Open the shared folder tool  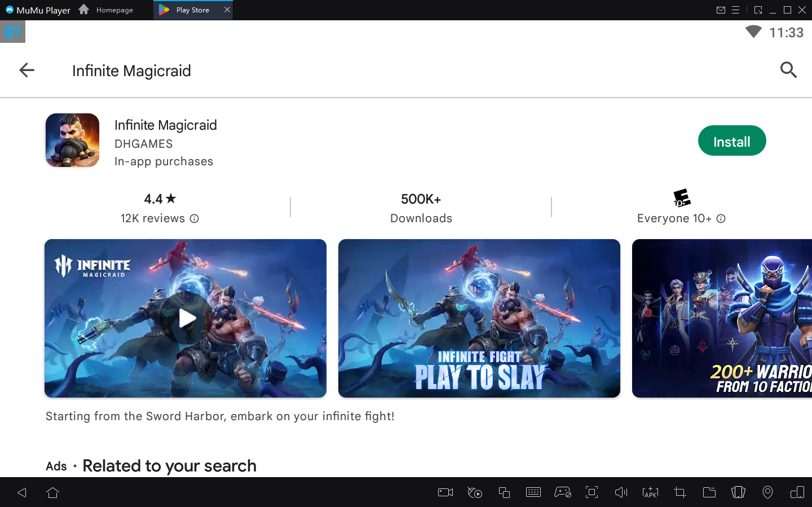pos(709,492)
